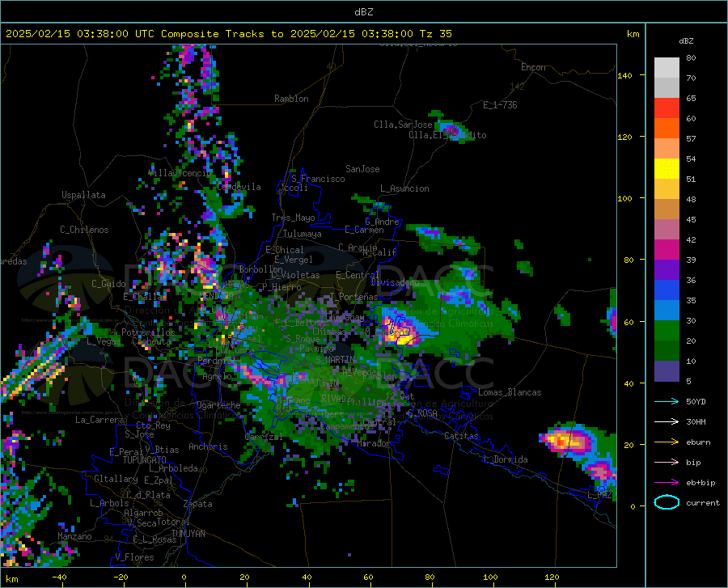Click the 'Lomas_Blancas' map label
The width and height of the screenshot is (728, 588).
[x=510, y=392]
